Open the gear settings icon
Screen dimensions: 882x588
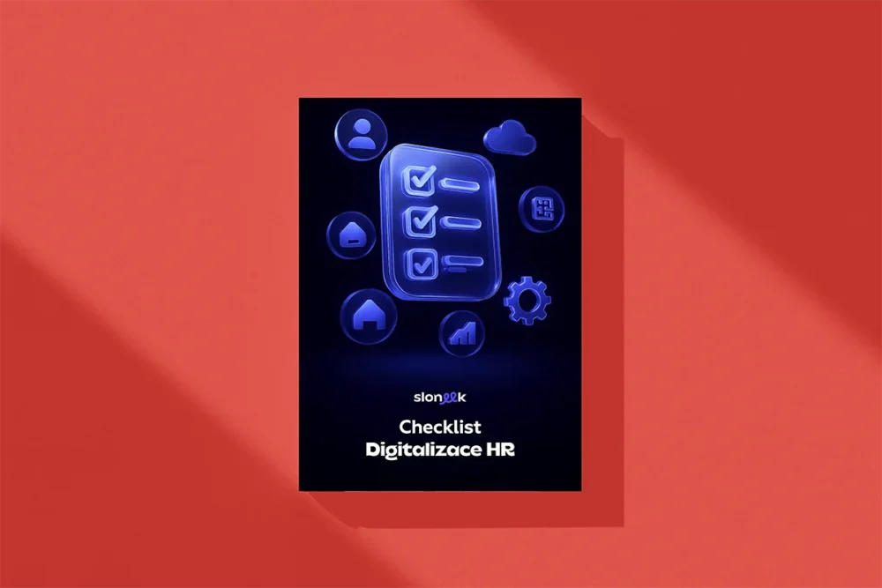coord(527,301)
